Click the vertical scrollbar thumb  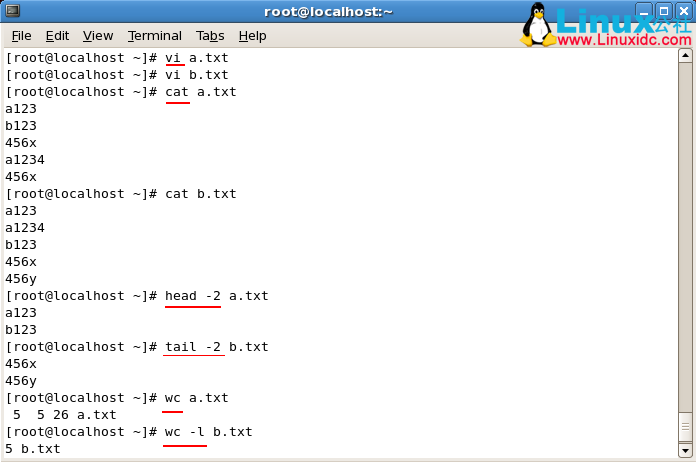click(x=685, y=427)
